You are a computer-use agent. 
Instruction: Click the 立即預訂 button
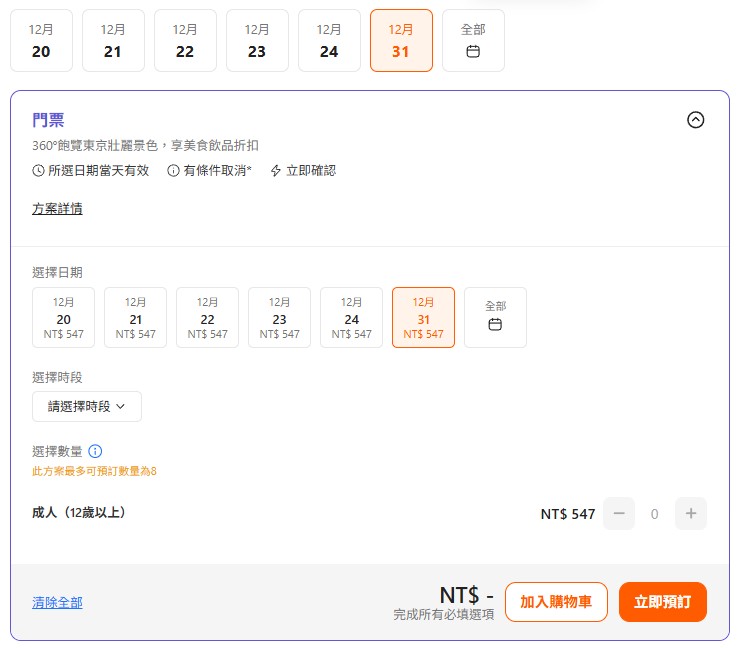point(662,602)
